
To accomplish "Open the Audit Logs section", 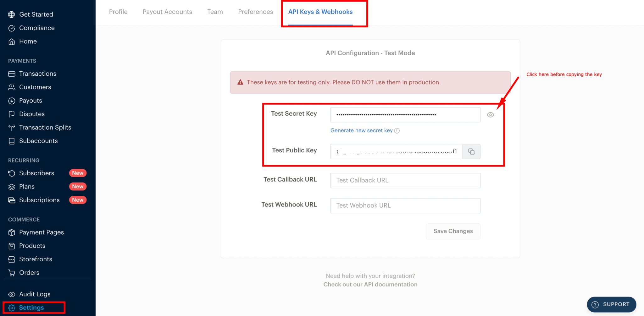I will (35, 294).
